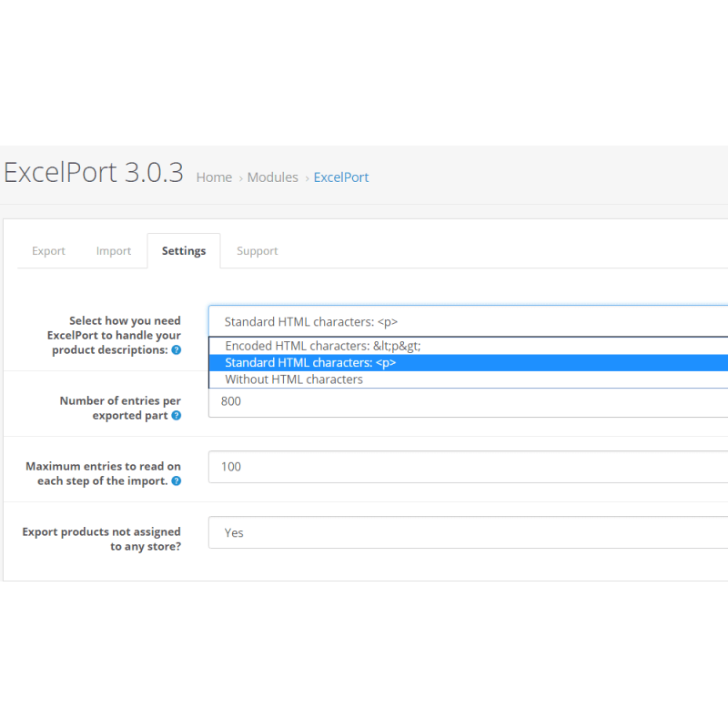Click the ExcelPort breadcrumb link

(341, 177)
